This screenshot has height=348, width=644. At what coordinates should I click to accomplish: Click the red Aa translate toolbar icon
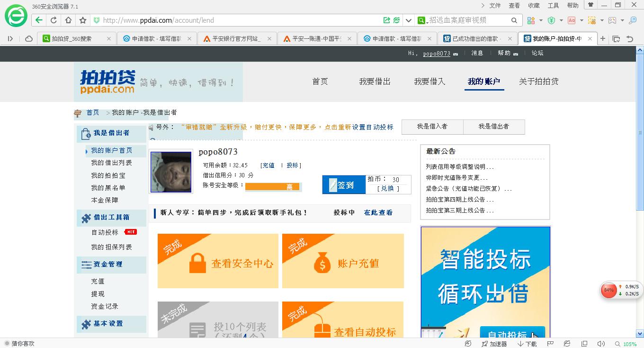pyautogui.click(x=572, y=20)
